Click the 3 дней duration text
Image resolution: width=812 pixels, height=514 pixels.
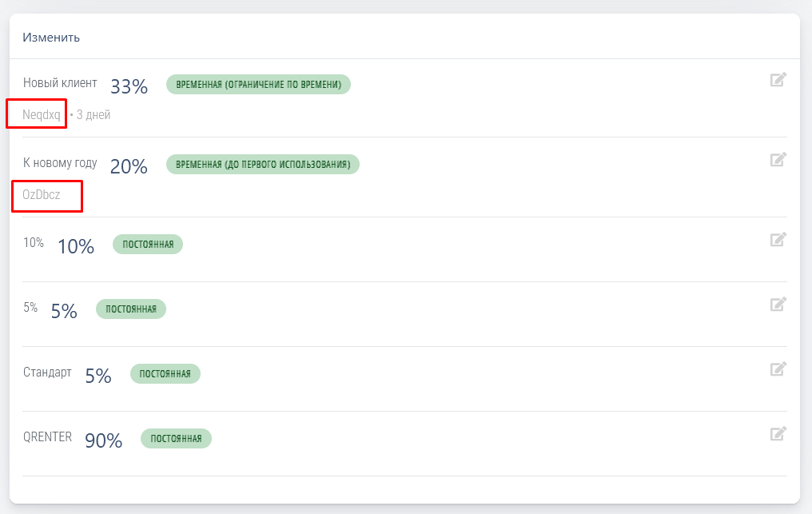[94, 115]
